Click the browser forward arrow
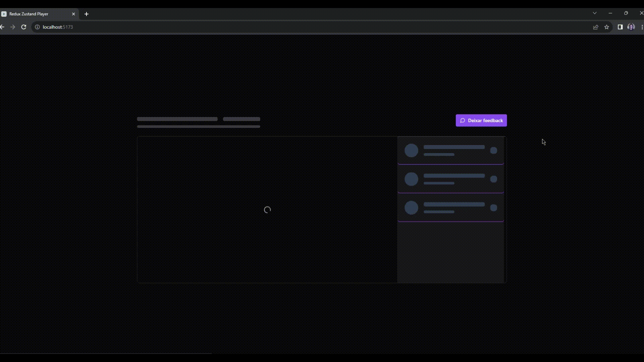Screen dimensions: 644x362 coord(13,27)
